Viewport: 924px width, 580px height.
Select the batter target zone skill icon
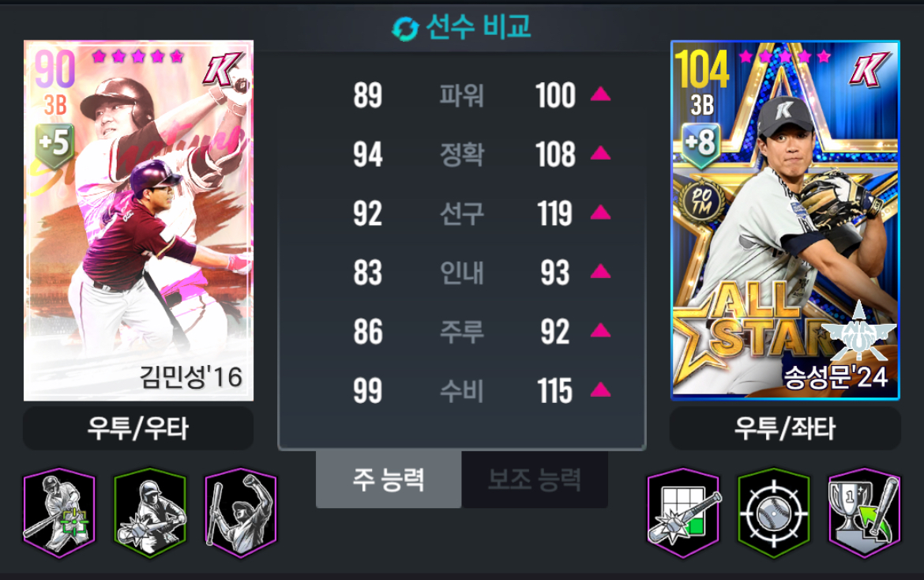[x=59, y=512]
